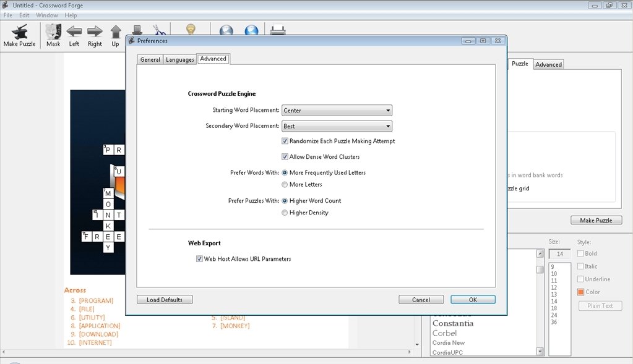This screenshot has height=364, width=633.
Task: Open the Help menu
Action: (71, 15)
